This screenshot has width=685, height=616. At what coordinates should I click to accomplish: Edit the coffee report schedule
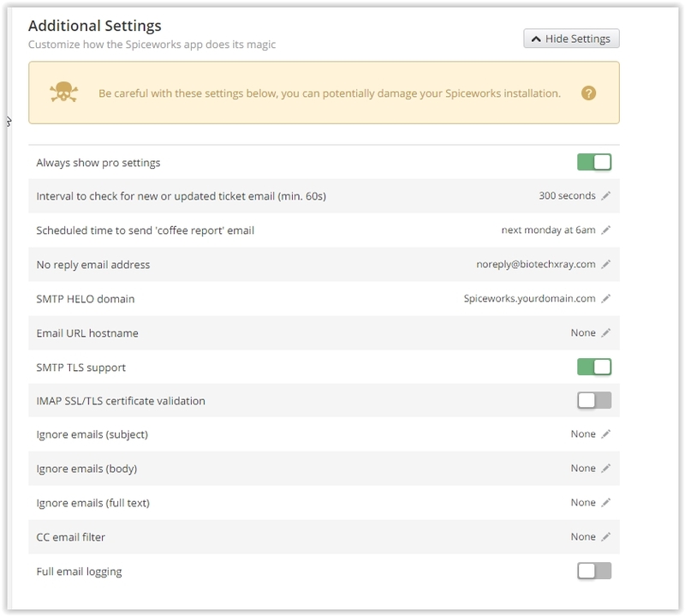point(607,230)
